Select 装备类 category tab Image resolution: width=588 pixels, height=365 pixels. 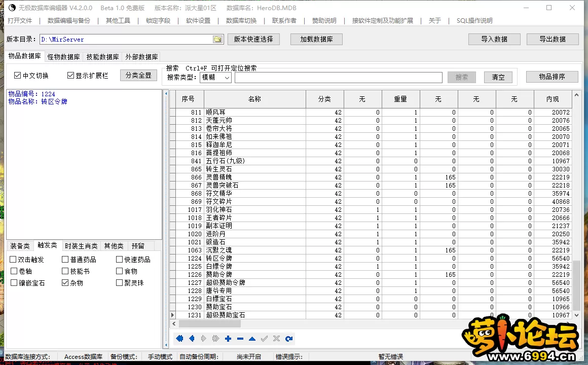coord(20,246)
